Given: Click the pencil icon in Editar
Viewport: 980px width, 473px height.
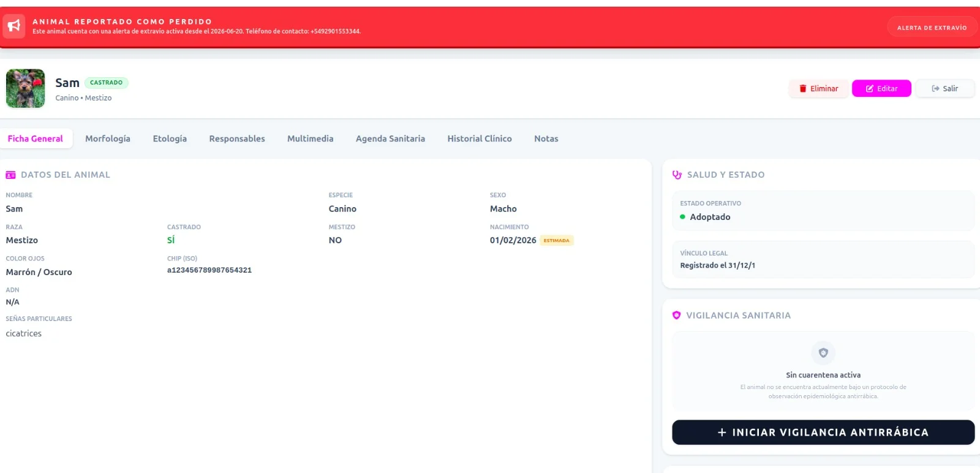Looking at the screenshot, I should (869, 89).
